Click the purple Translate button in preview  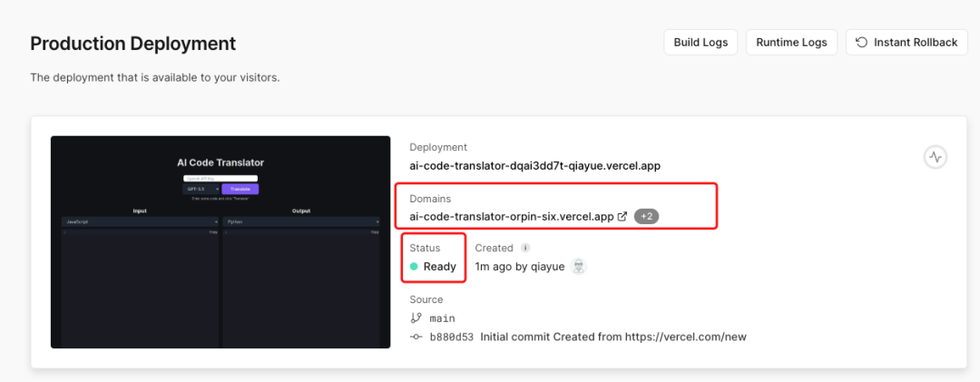click(240, 189)
